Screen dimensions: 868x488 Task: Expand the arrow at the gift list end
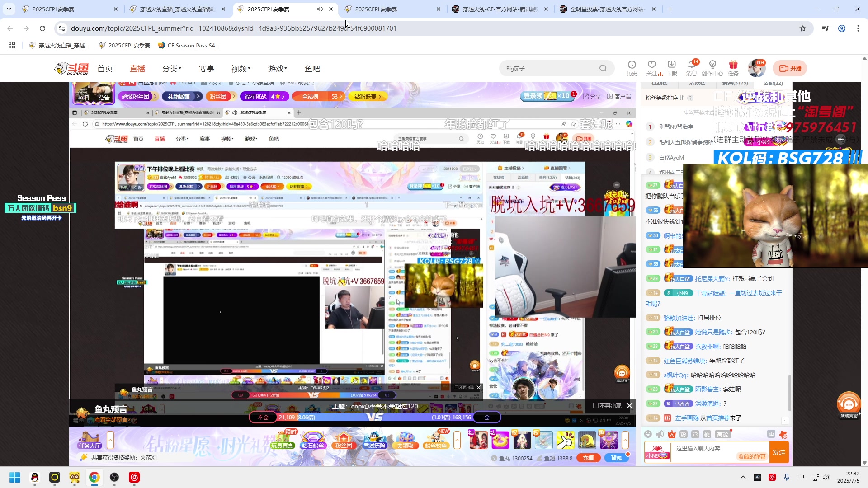[x=625, y=440]
